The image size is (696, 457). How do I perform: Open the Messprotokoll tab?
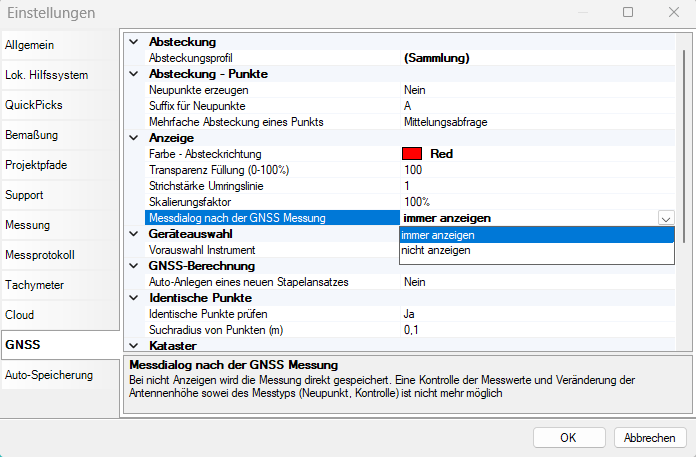click(40, 255)
